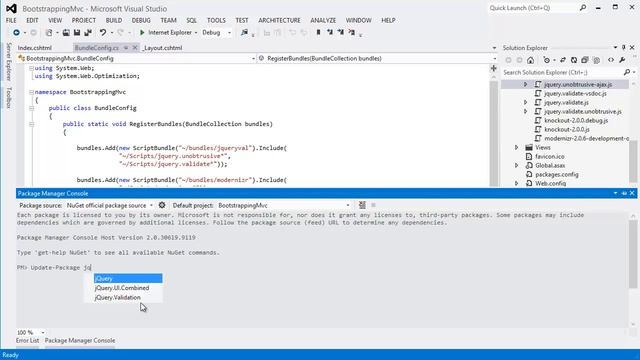Click the Find in Files toolbar icon
The image size is (640, 360).
(244, 32)
